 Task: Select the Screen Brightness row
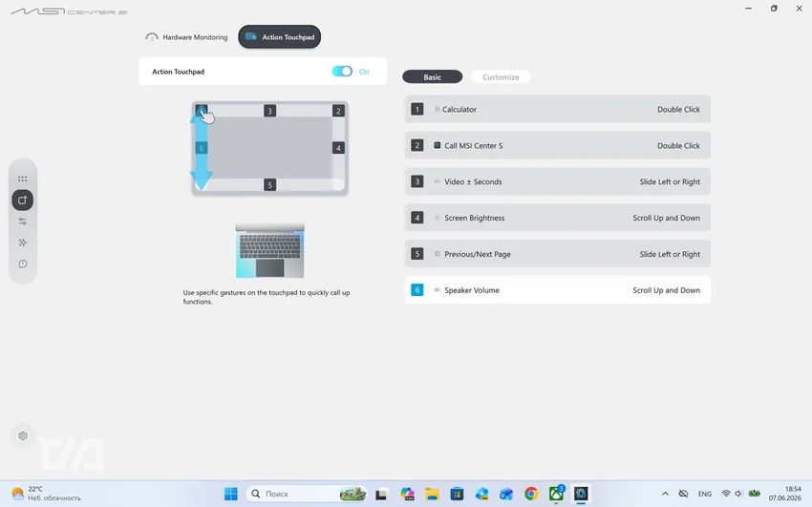pos(557,218)
